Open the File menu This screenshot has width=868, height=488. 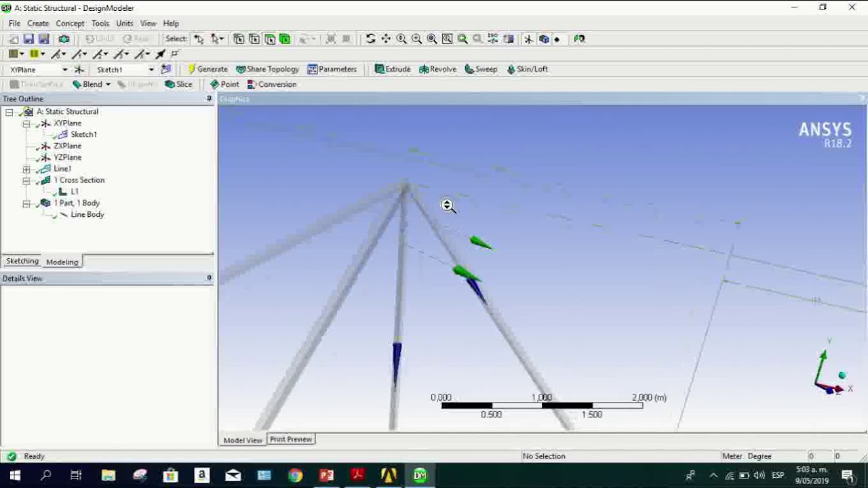pyautogui.click(x=14, y=24)
